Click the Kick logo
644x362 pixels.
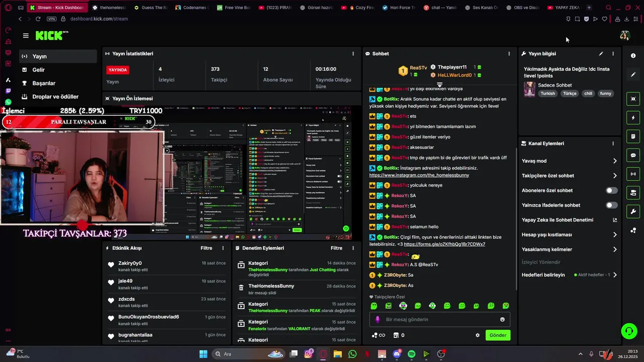click(52, 35)
